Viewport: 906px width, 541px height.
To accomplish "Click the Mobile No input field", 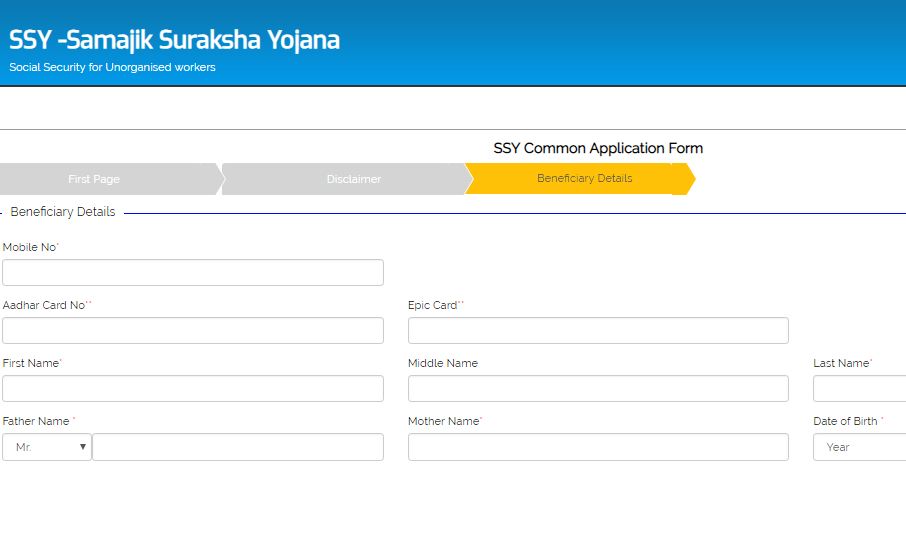I will [193, 273].
